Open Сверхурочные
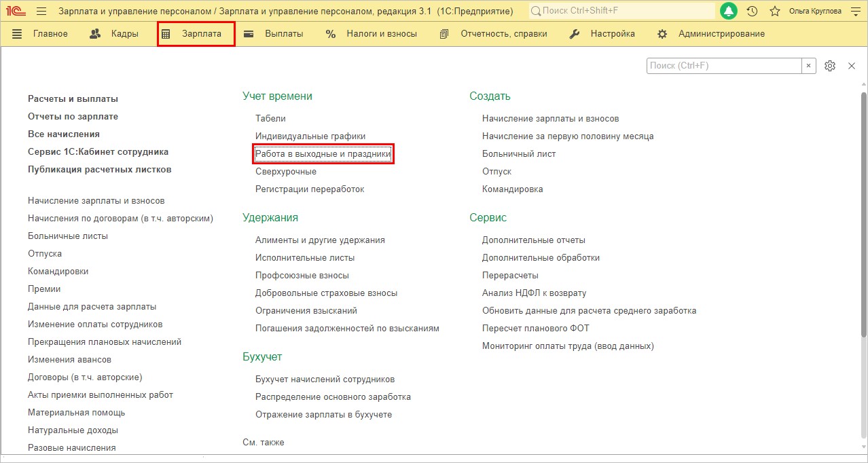The image size is (868, 463). coord(286,171)
